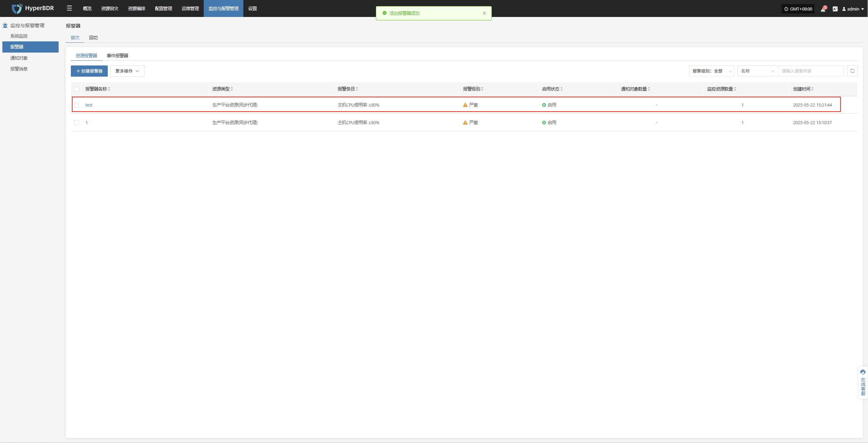Open the alarm named 1 link
This screenshot has width=868, height=443.
tap(86, 123)
